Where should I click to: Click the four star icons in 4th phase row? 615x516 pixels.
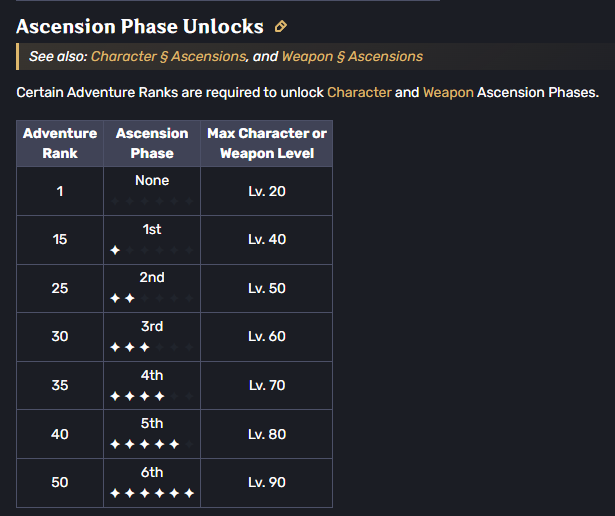pyautogui.click(x=137, y=396)
